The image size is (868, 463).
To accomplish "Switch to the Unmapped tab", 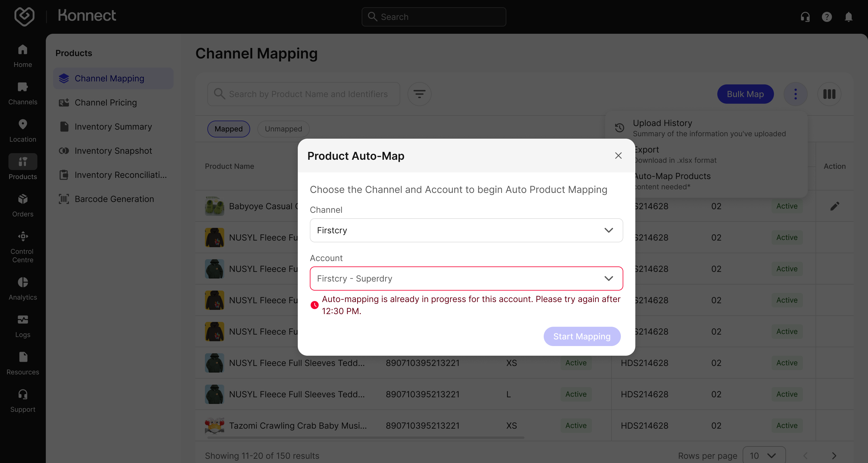I will (x=283, y=129).
